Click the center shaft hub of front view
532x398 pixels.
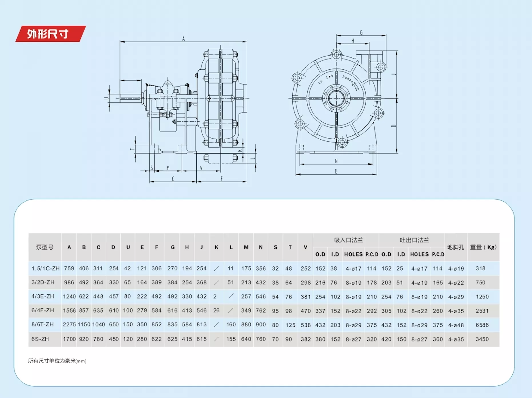336,98
